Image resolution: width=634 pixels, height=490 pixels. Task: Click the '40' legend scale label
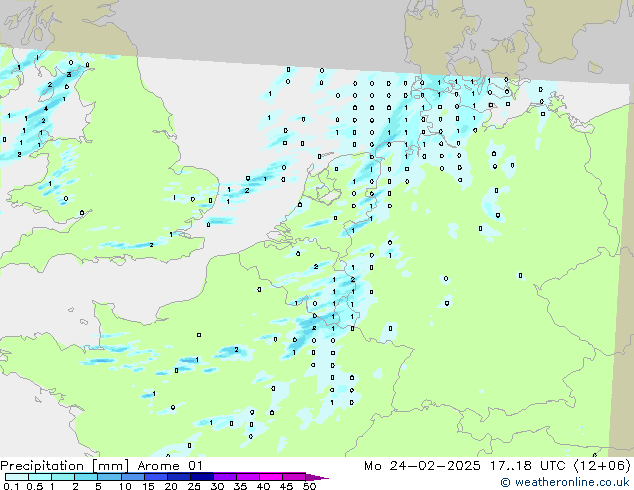point(263,486)
